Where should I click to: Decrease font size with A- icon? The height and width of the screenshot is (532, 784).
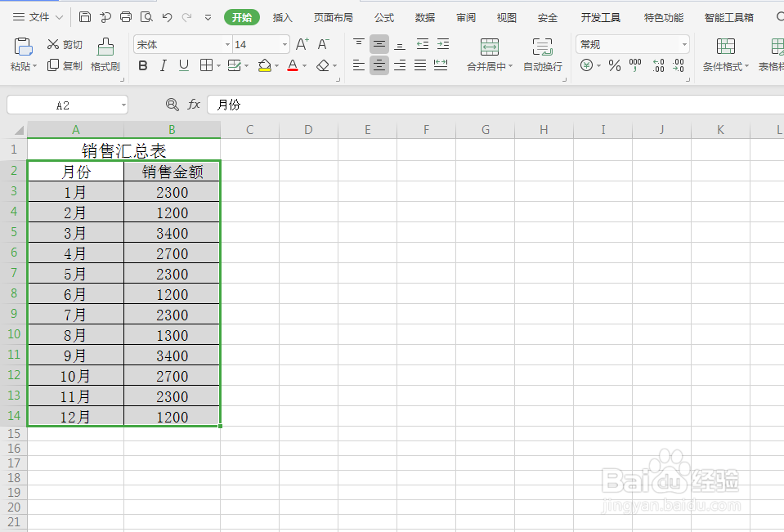tap(324, 44)
